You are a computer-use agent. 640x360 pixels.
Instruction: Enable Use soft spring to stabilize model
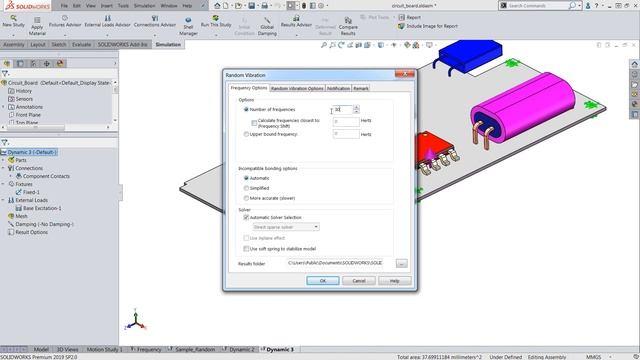click(246, 249)
